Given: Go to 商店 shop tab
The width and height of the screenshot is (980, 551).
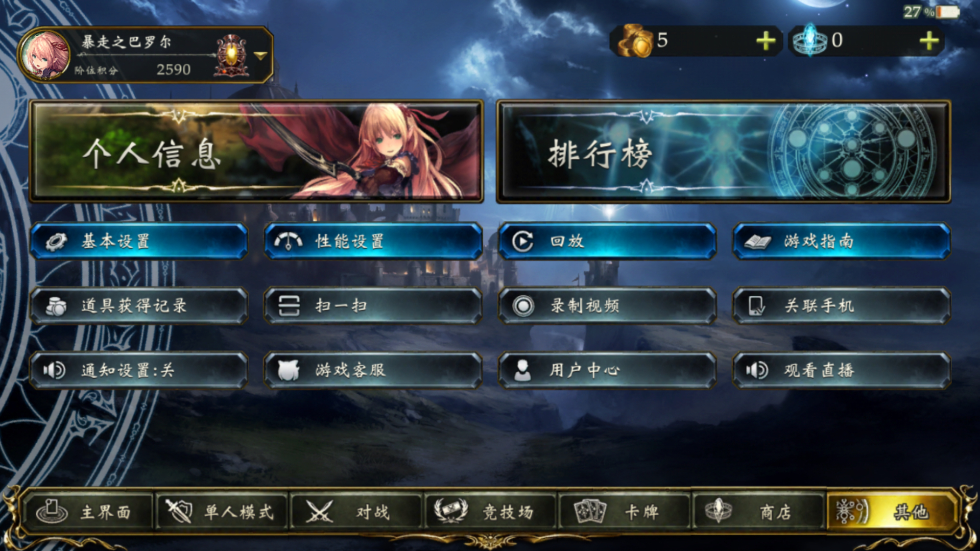Looking at the screenshot, I should (758, 512).
